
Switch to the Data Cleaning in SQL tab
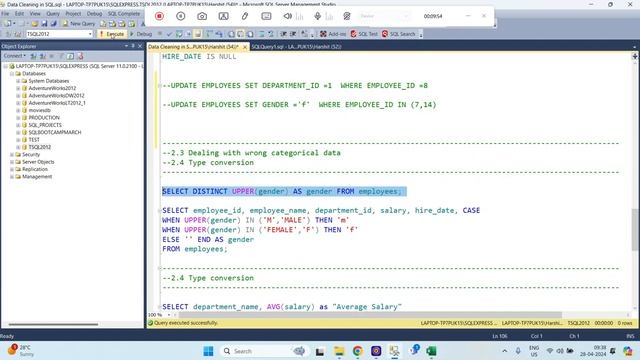193,47
